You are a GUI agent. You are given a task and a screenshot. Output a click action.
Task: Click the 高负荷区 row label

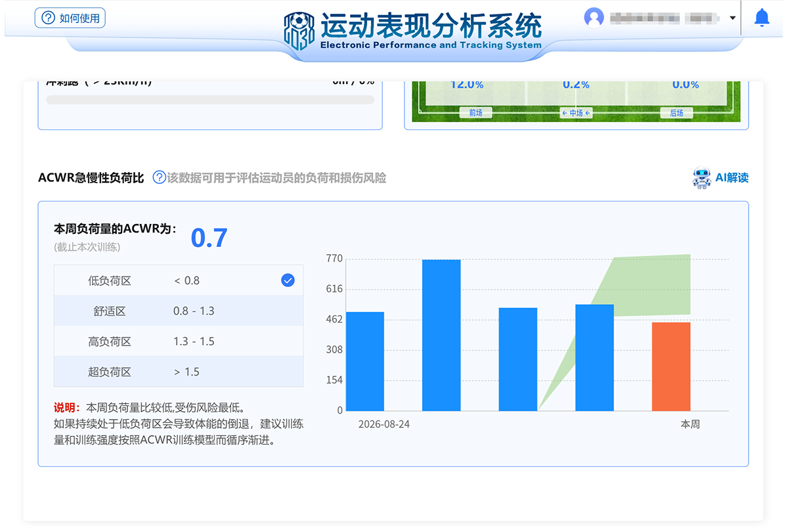click(x=110, y=342)
